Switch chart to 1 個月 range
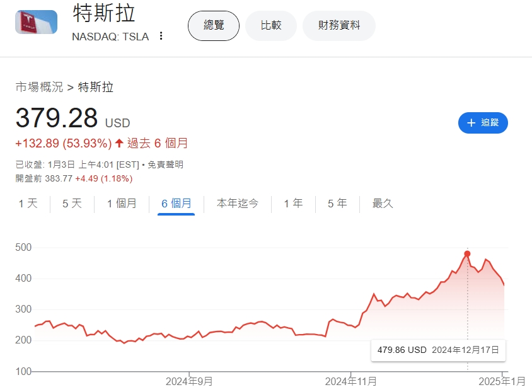 click(122, 204)
